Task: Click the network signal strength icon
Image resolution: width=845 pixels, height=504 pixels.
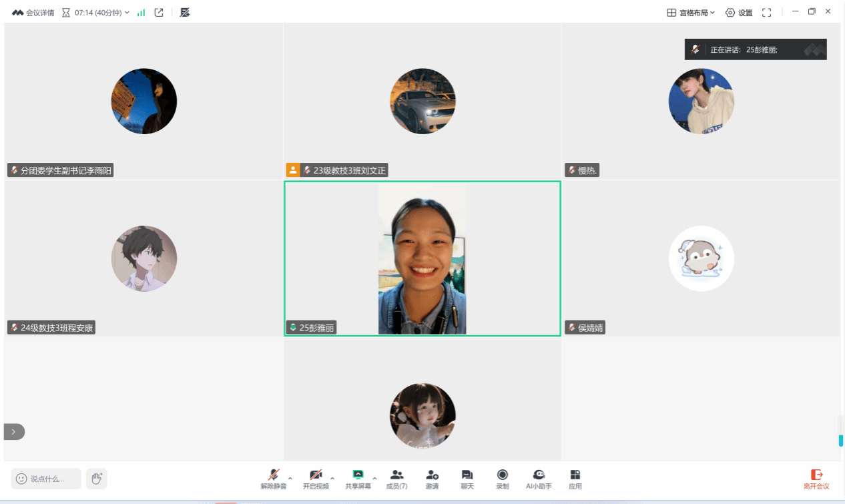Action: coord(141,13)
